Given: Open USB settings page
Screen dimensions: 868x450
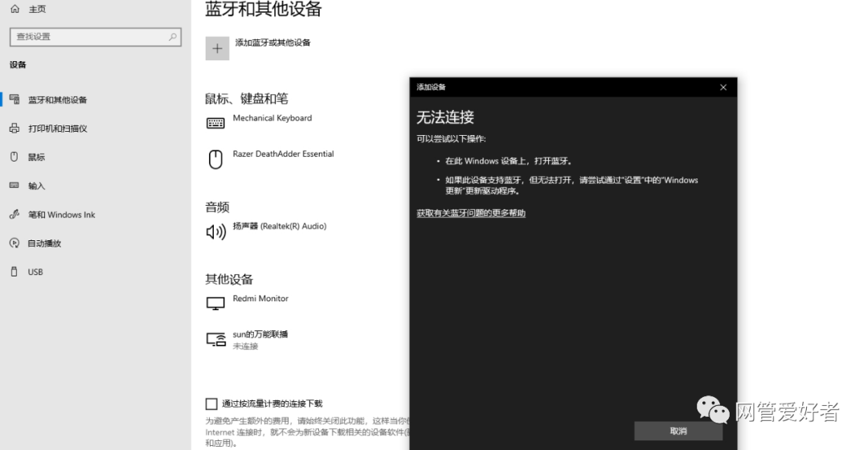Looking at the screenshot, I should tap(35, 272).
